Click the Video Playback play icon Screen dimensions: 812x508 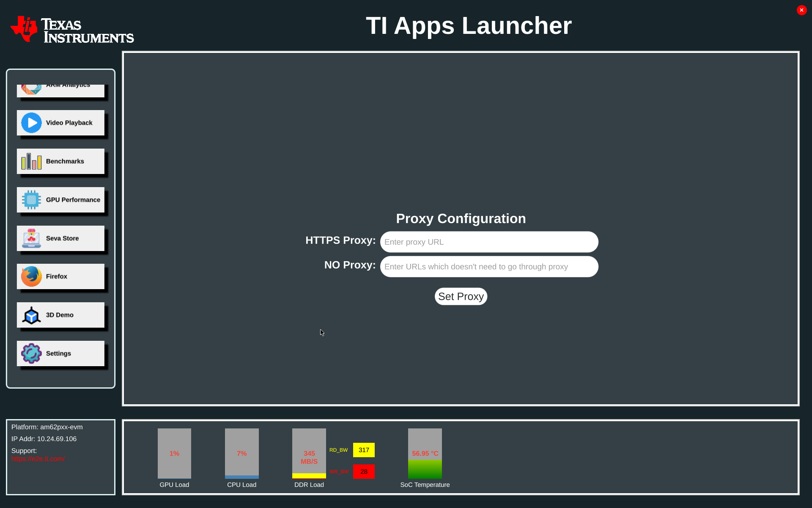(x=31, y=123)
